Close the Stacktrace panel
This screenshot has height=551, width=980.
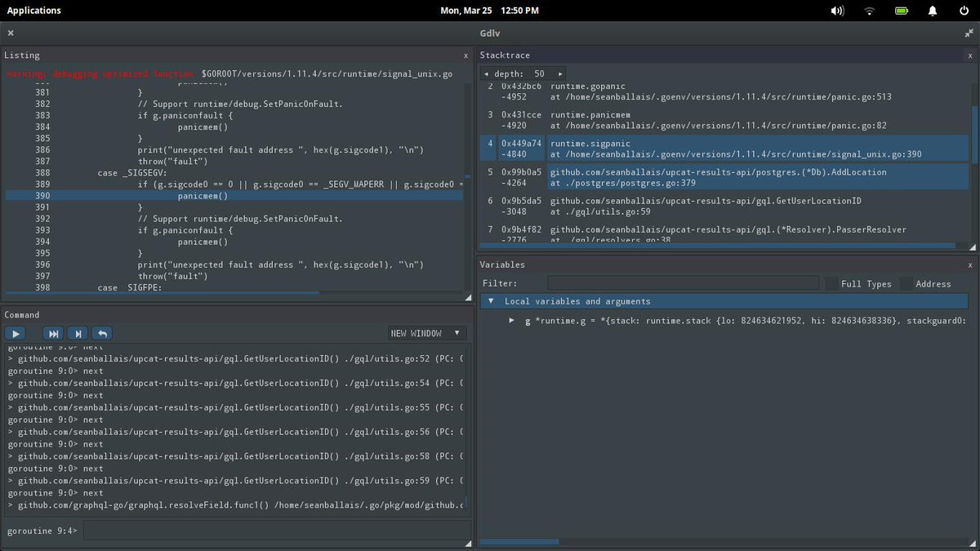(x=970, y=56)
